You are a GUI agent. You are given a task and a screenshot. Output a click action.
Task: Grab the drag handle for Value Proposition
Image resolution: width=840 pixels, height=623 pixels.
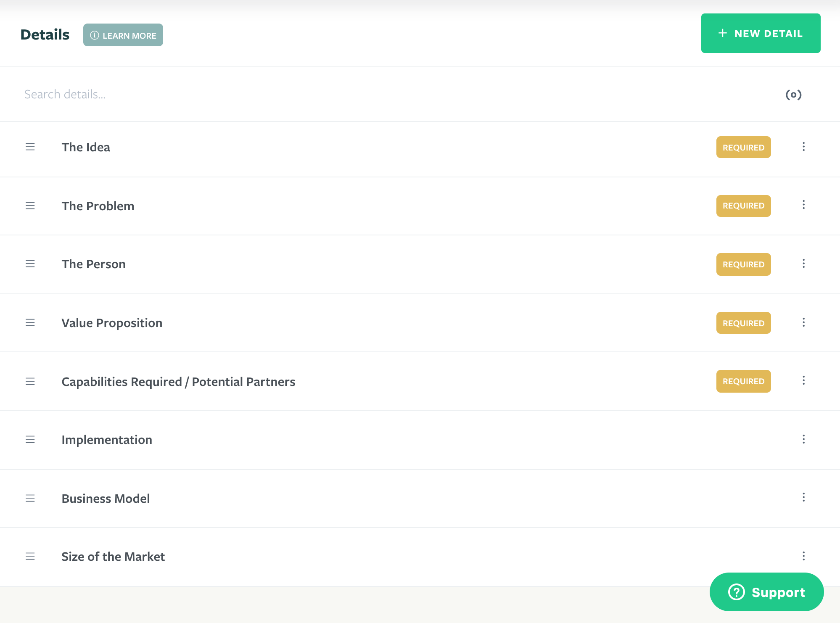point(30,322)
